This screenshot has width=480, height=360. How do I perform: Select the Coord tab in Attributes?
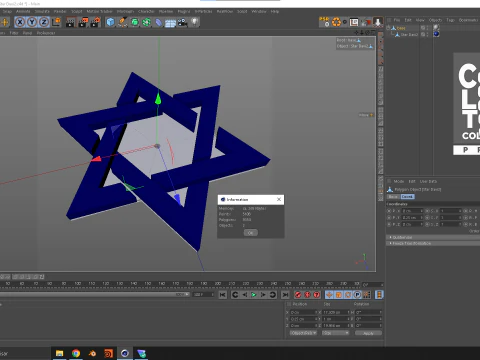point(407,197)
